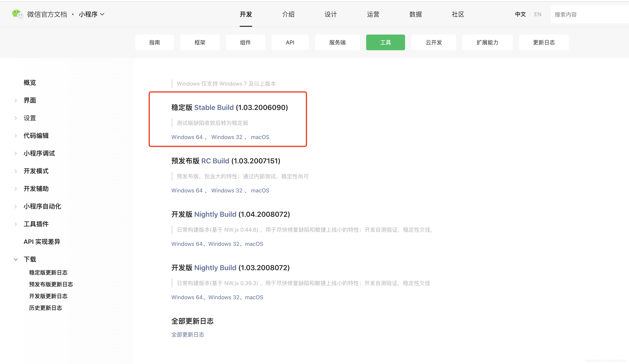Expand the 开发辅助 sidebar chevron
This screenshot has height=364, width=629.
16,189
